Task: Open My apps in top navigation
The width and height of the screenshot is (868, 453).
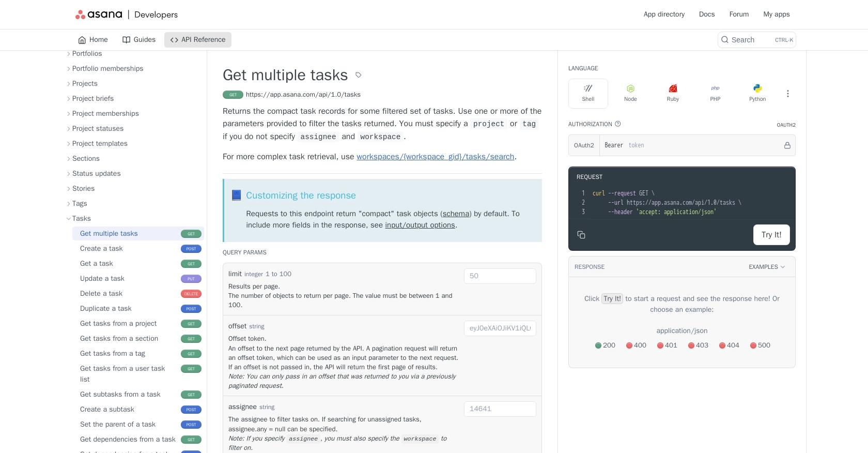Action: (x=777, y=14)
